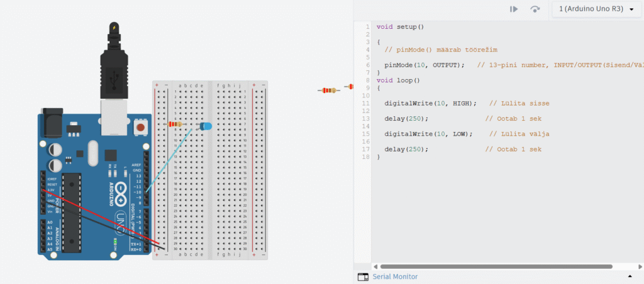Select the blue LED on the breadboard
Screen dimensions: 644x284
coord(206,127)
